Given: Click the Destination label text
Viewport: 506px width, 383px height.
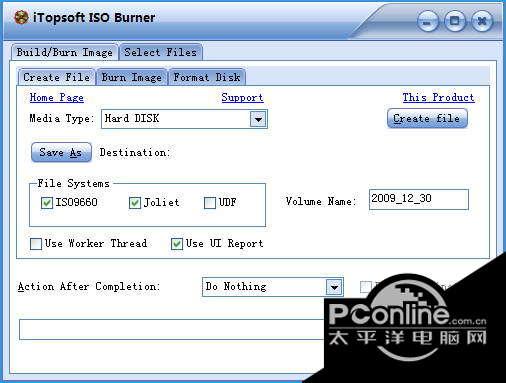Looking at the screenshot, I should pyautogui.click(x=135, y=152).
